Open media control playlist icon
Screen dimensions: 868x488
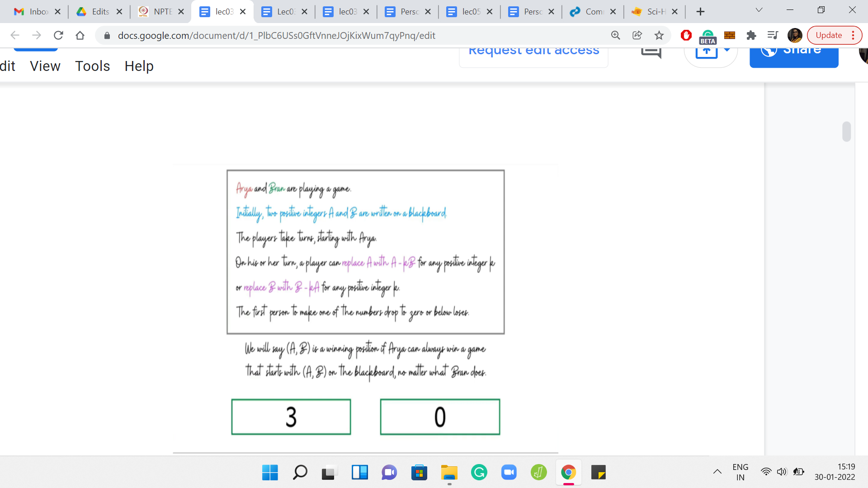point(773,35)
